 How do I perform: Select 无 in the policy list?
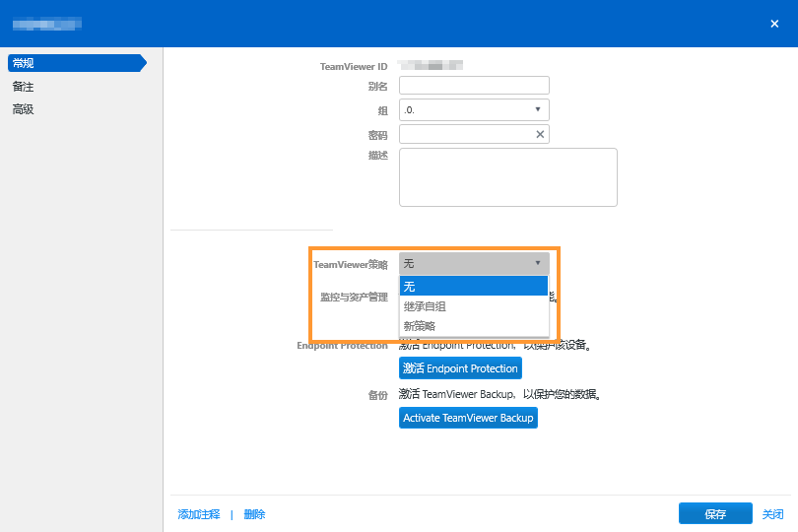(x=473, y=286)
